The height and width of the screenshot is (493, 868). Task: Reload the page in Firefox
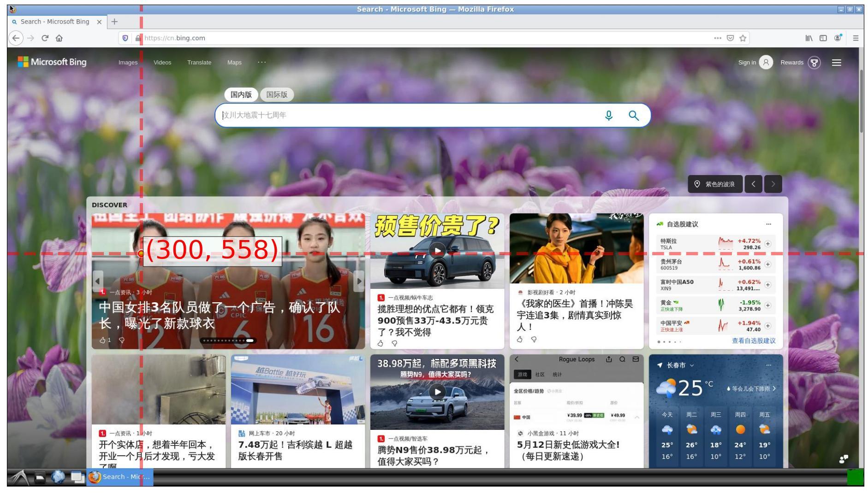tap(45, 38)
